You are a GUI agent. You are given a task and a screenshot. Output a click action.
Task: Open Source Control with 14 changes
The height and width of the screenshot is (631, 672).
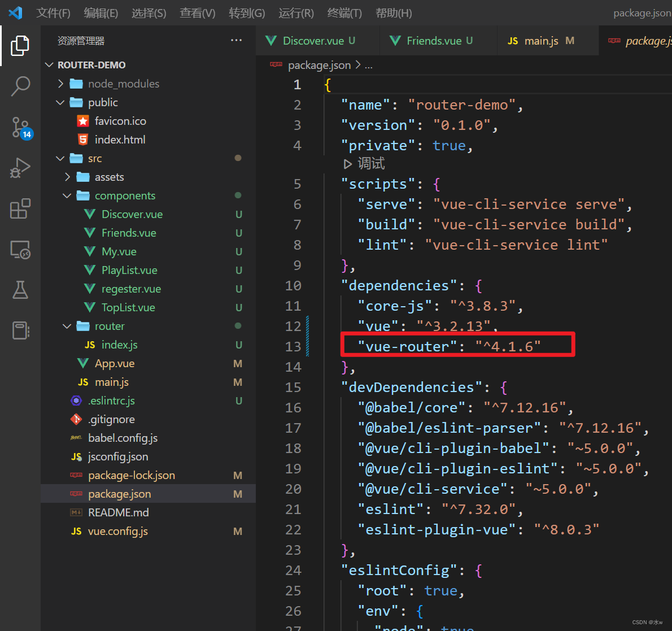[x=20, y=127]
